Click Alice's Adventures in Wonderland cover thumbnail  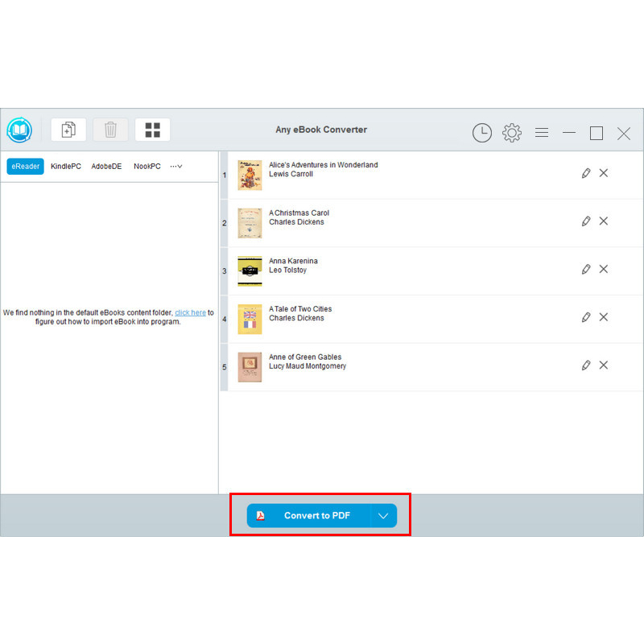point(250,175)
